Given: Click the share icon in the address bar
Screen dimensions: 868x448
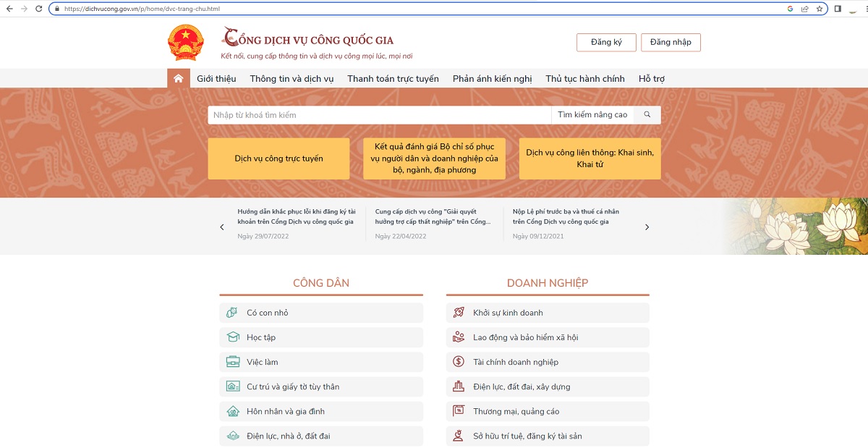Looking at the screenshot, I should pyautogui.click(x=804, y=9).
